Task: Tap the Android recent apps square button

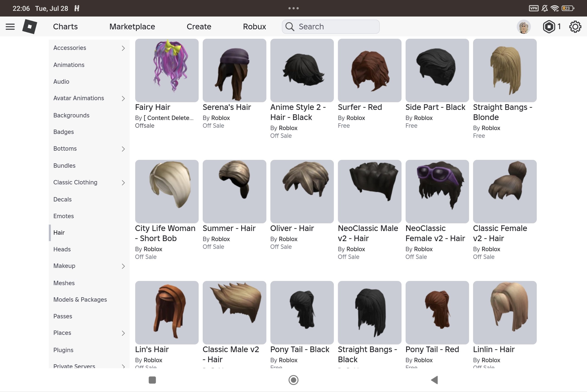Action: (152, 380)
